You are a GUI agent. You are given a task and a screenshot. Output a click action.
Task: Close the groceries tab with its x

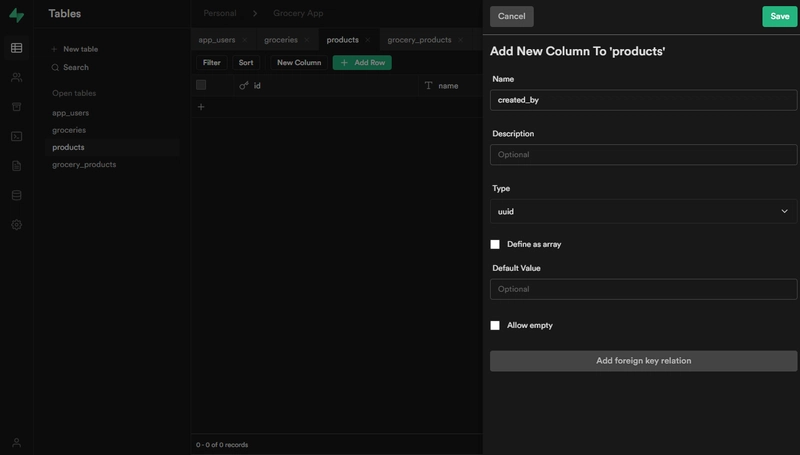tap(307, 40)
